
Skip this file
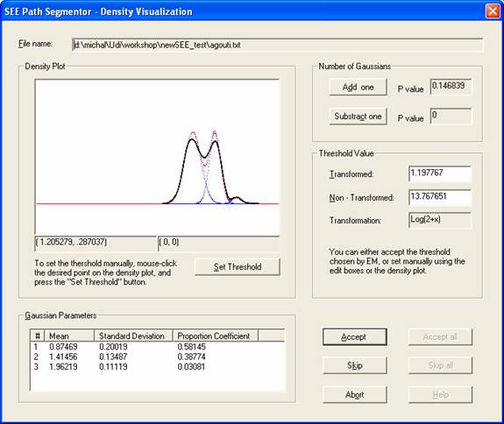coord(354,365)
